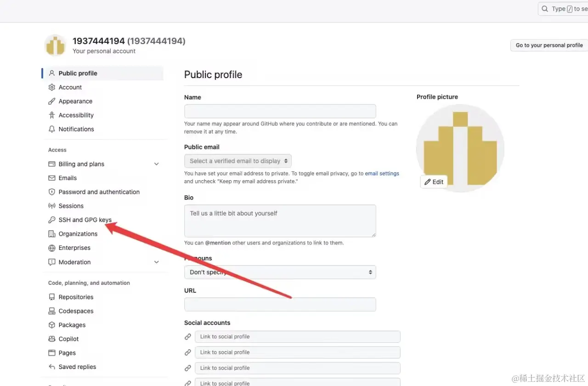Click the globe icon beside Enterprises

pyautogui.click(x=52, y=248)
